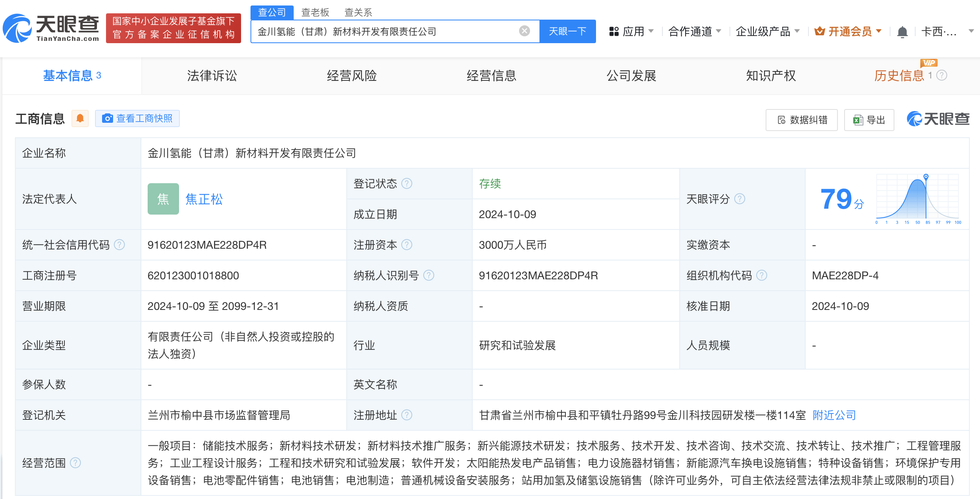Click 兰州市榆中县市场监督管理局 registration authority
The image size is (980, 499).
[x=219, y=415]
